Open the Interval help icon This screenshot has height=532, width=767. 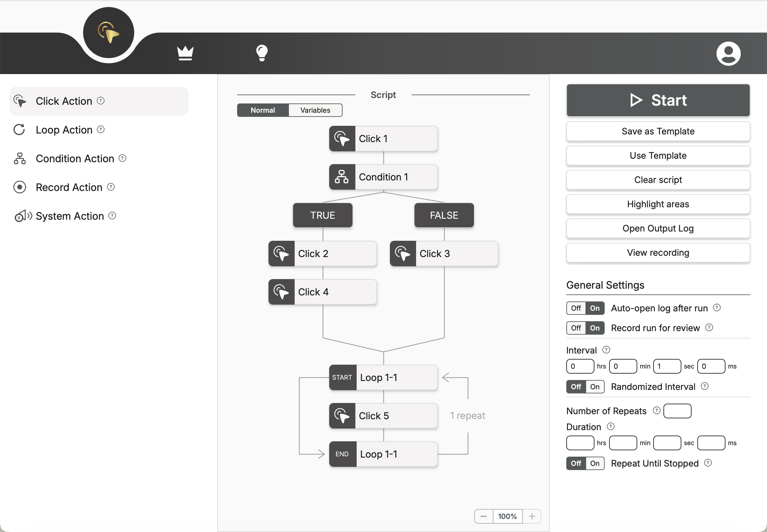606,350
